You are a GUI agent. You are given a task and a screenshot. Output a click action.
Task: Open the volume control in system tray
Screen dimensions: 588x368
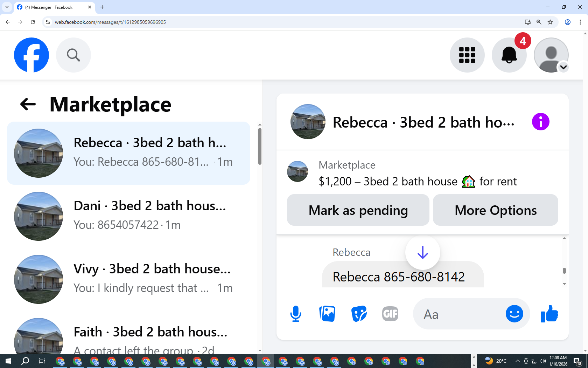click(543, 361)
